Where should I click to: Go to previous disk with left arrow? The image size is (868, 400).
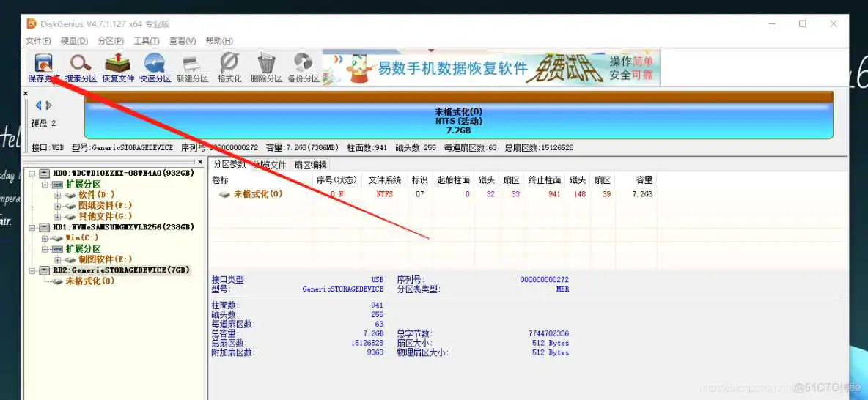tap(38, 105)
